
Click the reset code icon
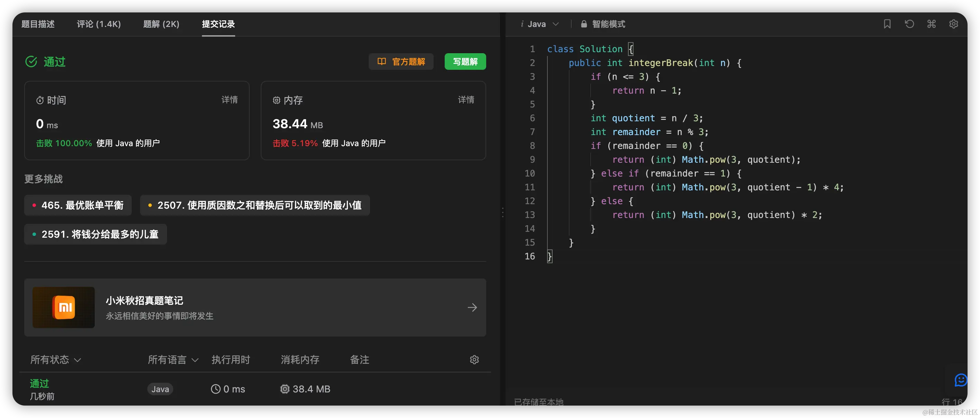[x=909, y=24]
